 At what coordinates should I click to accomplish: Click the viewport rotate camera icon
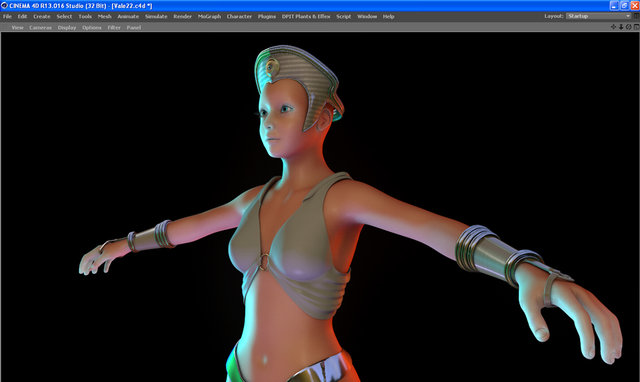coord(629,27)
